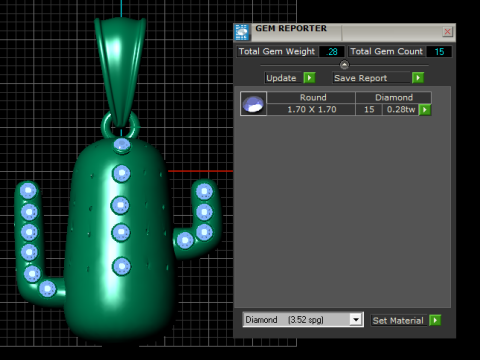Click the Save Report button
Screen dimensions: 480x360
371,78
